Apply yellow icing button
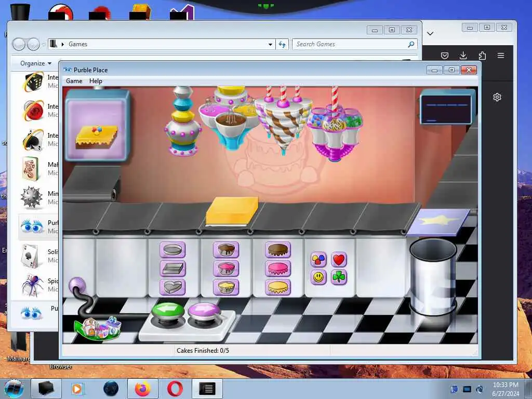 (x=278, y=287)
